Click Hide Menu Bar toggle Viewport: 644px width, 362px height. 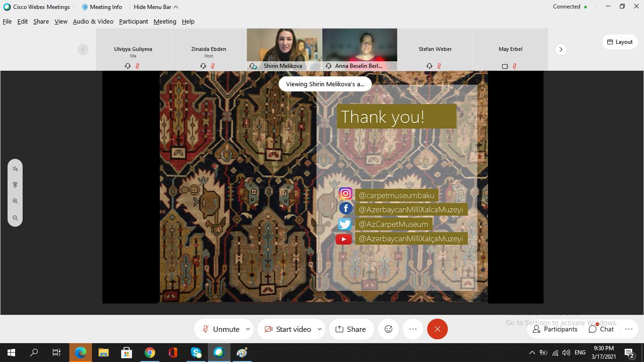coord(156,7)
